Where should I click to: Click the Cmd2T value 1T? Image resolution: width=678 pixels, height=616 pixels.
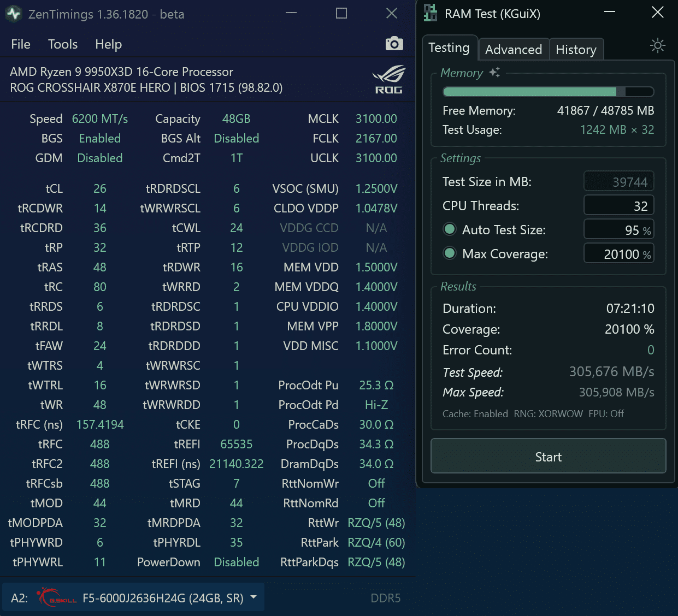point(236,158)
